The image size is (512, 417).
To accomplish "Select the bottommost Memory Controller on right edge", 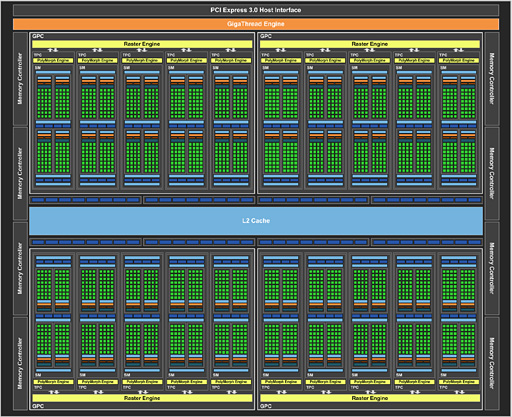I will [492, 363].
